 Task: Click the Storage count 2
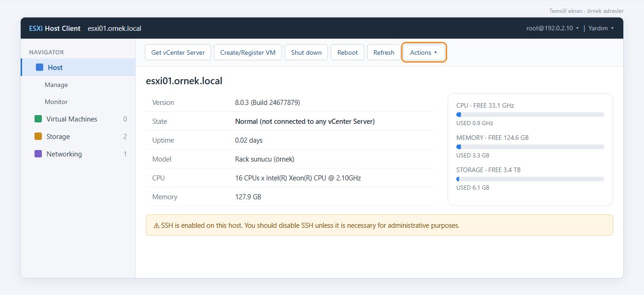pos(125,136)
